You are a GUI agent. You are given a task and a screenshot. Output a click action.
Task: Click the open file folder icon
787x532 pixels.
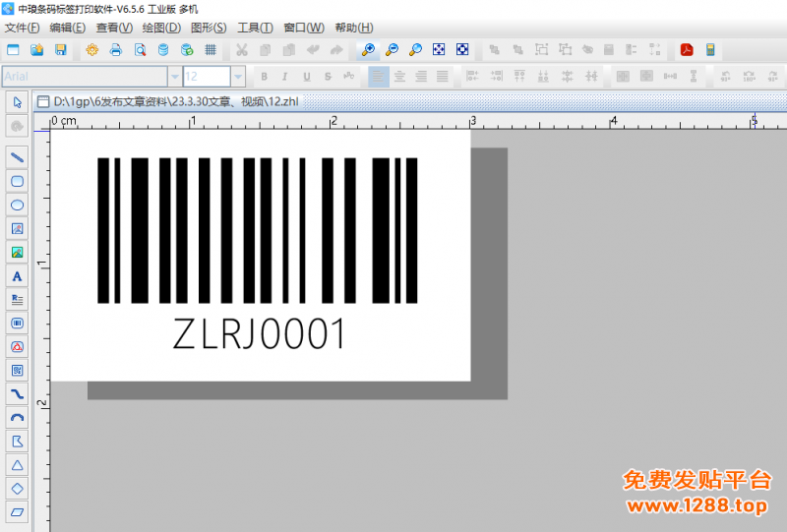tap(36, 50)
